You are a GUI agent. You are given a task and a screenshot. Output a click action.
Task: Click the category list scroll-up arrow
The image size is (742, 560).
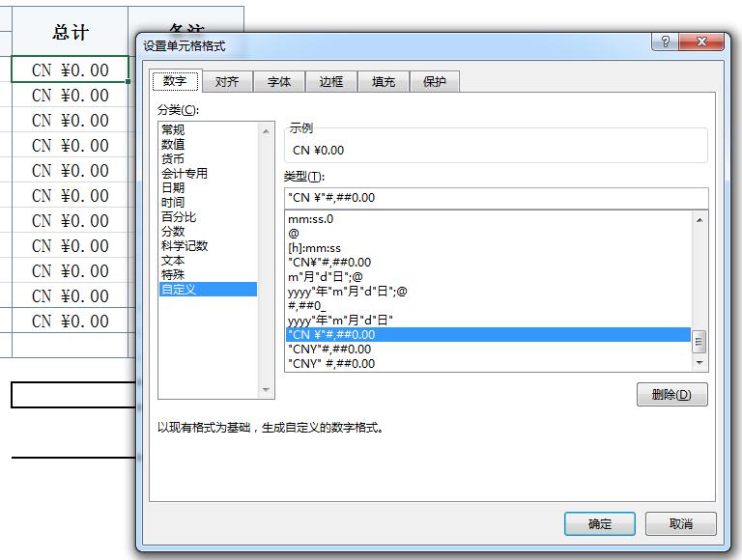266,131
